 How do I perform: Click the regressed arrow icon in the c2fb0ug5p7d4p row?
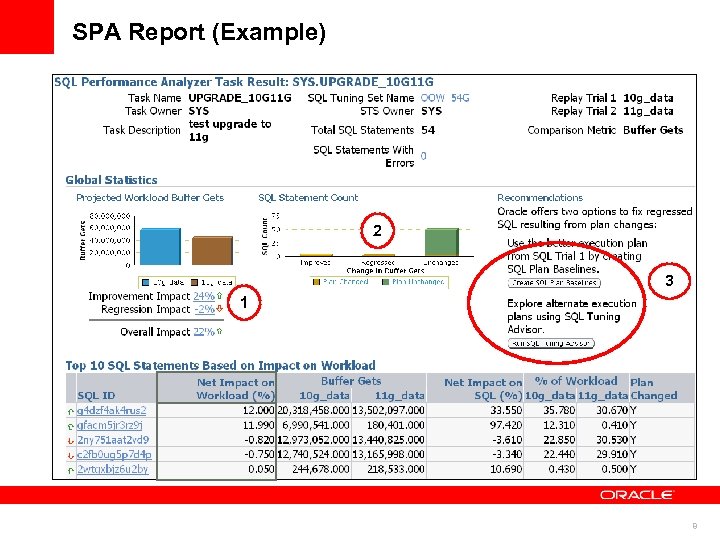point(71,456)
